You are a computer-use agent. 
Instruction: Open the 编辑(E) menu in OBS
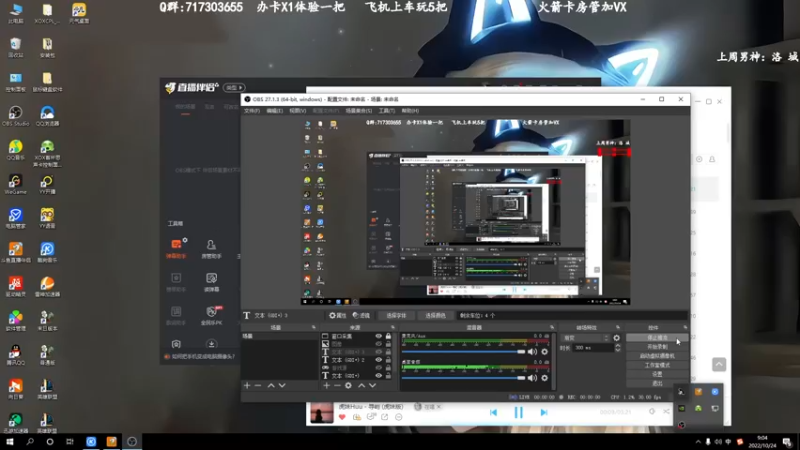pyautogui.click(x=274, y=111)
